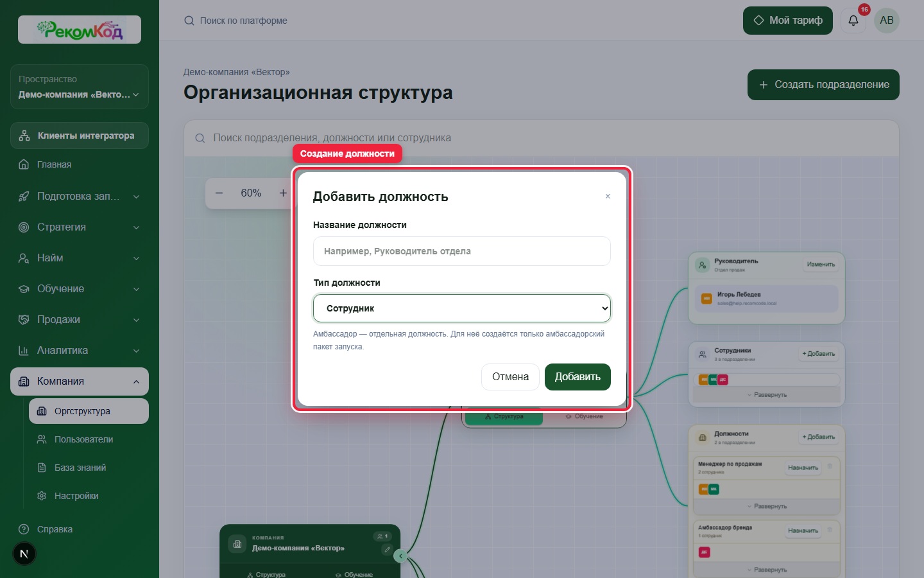Expand the Наём menu section
The width and height of the screenshot is (924, 578).
[x=80, y=258]
